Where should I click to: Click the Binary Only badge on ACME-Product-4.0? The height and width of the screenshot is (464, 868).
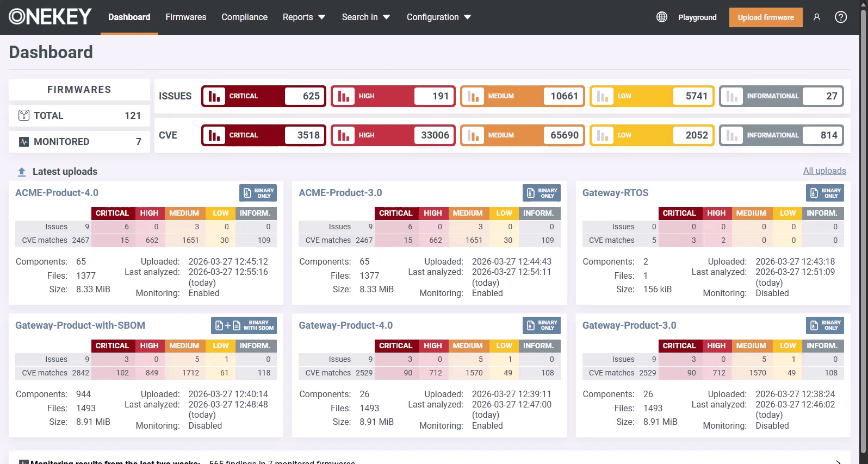click(x=258, y=193)
